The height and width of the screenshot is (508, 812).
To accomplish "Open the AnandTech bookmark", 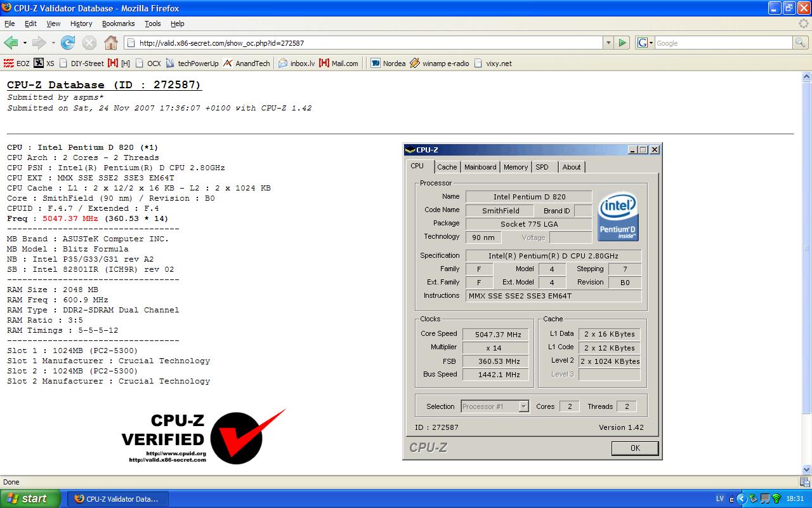I will tap(247, 63).
